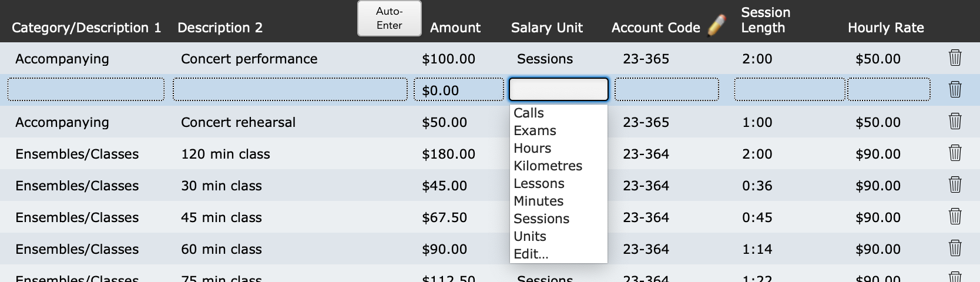Click the Amount column header
980x282 pixels.
(455, 28)
